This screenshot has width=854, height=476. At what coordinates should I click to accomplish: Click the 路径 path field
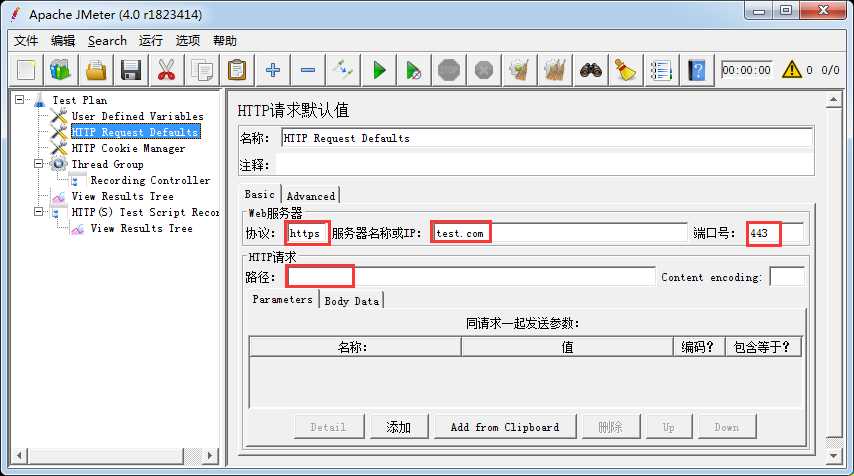[471, 277]
